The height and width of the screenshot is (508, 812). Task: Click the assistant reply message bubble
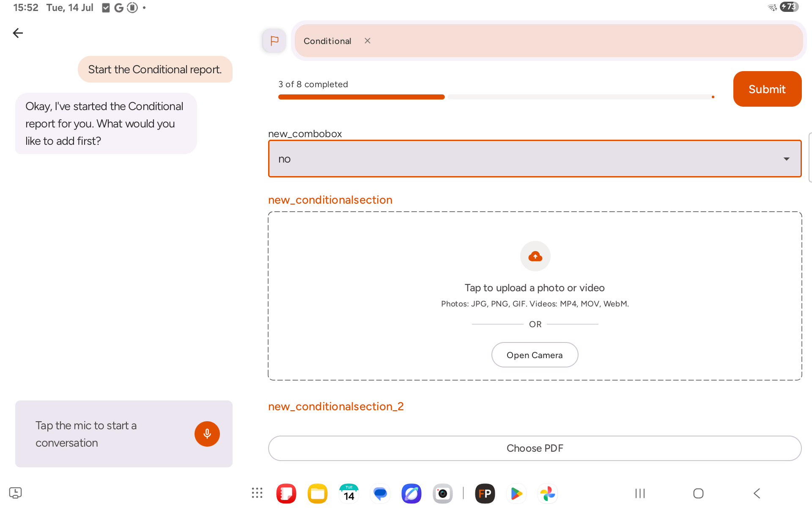(106, 124)
